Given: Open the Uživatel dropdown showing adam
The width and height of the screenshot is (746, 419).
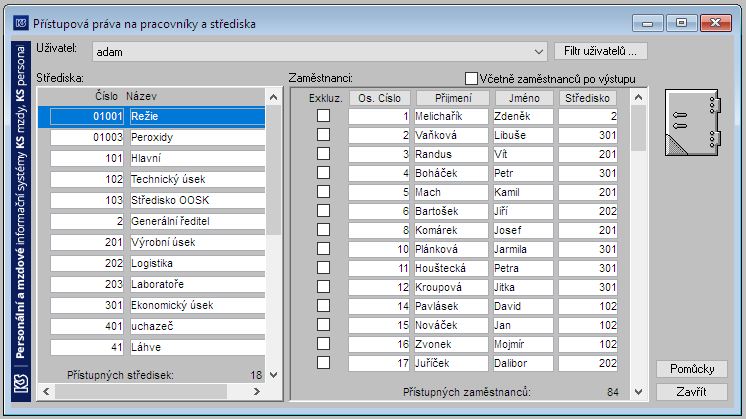Looking at the screenshot, I should (319, 51).
